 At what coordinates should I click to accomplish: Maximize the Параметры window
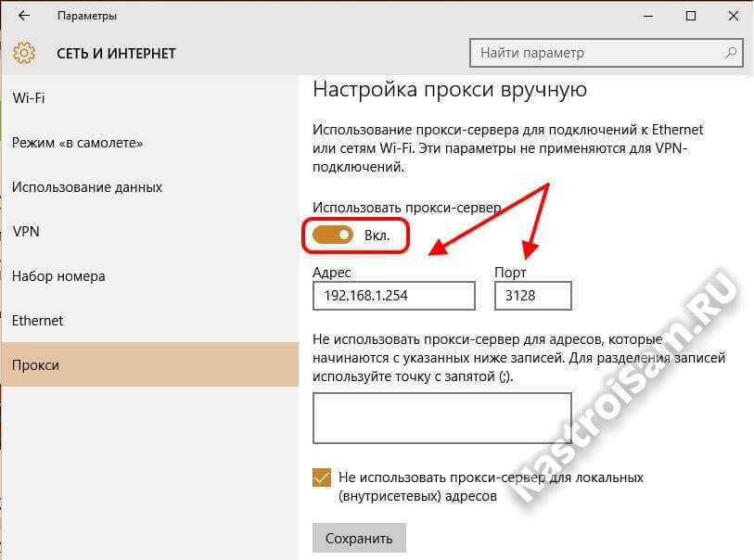[x=691, y=16]
